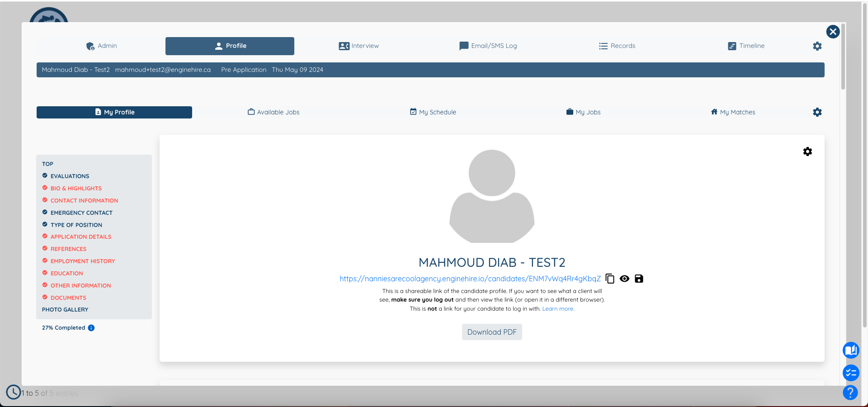The width and height of the screenshot is (868, 407).
Task: Open the knowledge book icon in bottom right
Action: click(x=851, y=350)
